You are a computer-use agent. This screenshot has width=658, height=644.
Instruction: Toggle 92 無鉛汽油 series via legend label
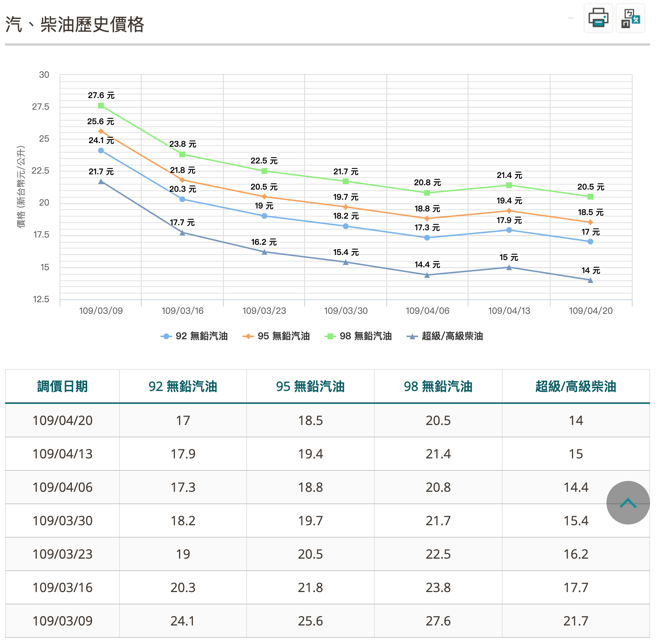(x=202, y=336)
